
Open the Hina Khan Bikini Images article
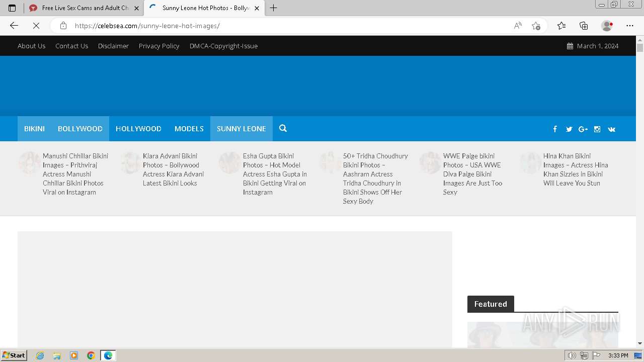coord(576,169)
